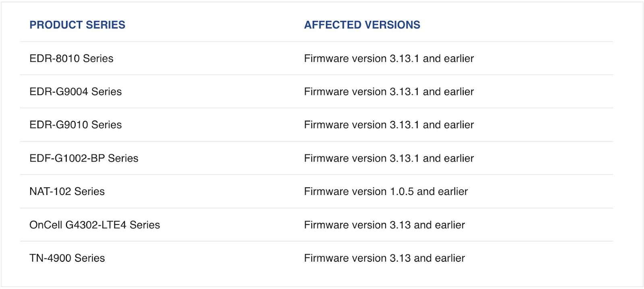Click the PRODUCT SERIES column header
The width and height of the screenshot is (644, 289).
coord(77,25)
